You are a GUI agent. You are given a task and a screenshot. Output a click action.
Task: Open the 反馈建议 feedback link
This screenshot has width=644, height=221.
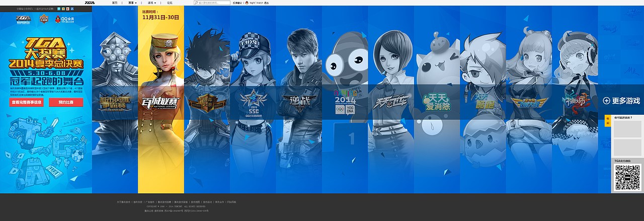(x=237, y=3)
